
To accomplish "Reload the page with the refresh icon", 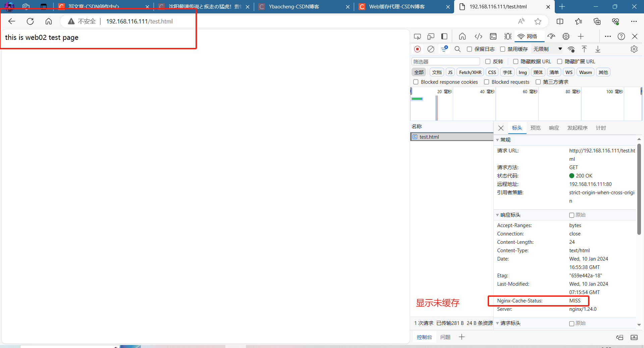I will 30,21.
